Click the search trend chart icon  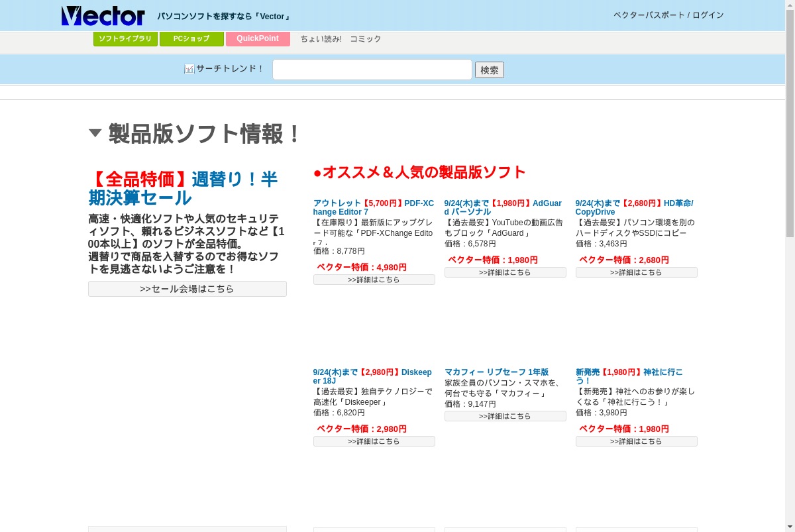(189, 69)
